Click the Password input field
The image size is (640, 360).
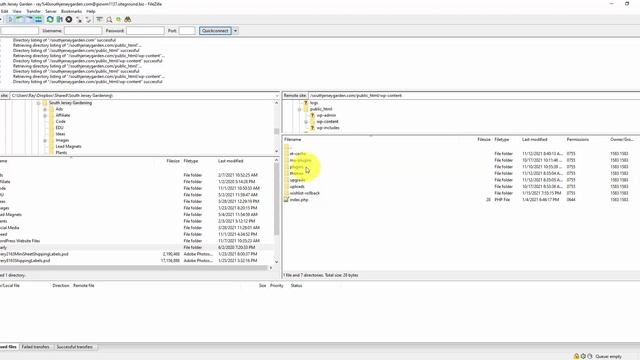click(145, 31)
